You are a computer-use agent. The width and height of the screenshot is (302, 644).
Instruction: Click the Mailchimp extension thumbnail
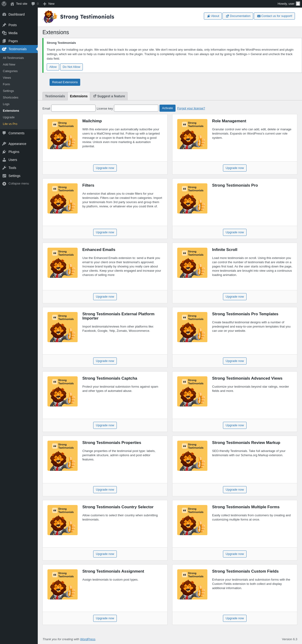coord(63,134)
